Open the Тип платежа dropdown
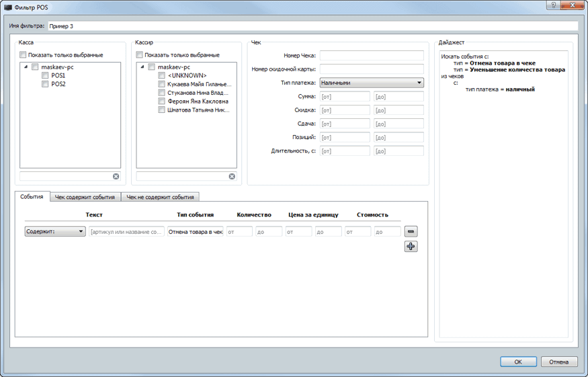Image resolution: width=588 pixels, height=377 pixels. pos(372,83)
